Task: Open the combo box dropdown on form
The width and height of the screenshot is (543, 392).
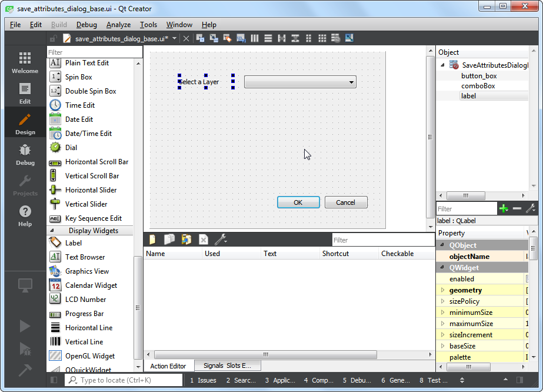Action: click(351, 82)
